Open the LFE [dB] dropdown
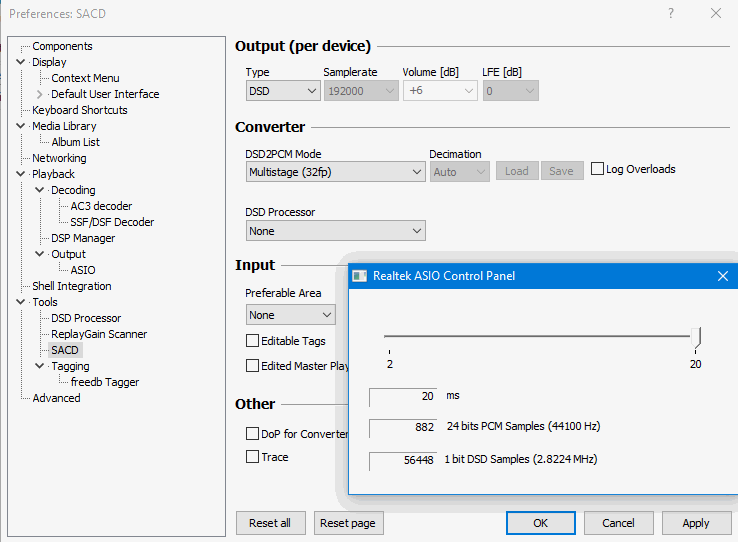This screenshot has height=542, width=738. [510, 91]
